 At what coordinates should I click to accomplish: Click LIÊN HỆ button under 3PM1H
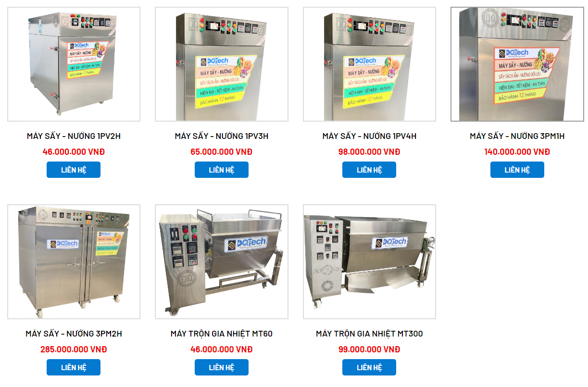[517, 170]
